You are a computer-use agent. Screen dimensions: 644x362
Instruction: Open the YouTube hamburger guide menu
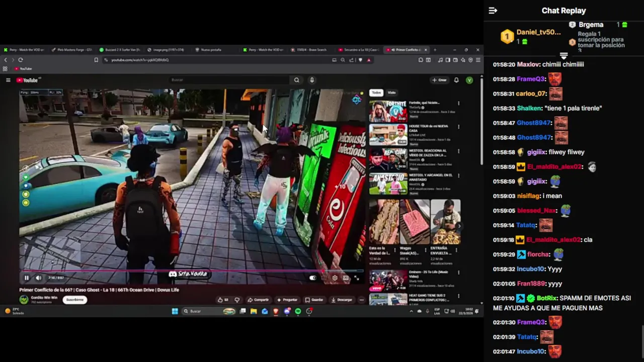pos(8,80)
